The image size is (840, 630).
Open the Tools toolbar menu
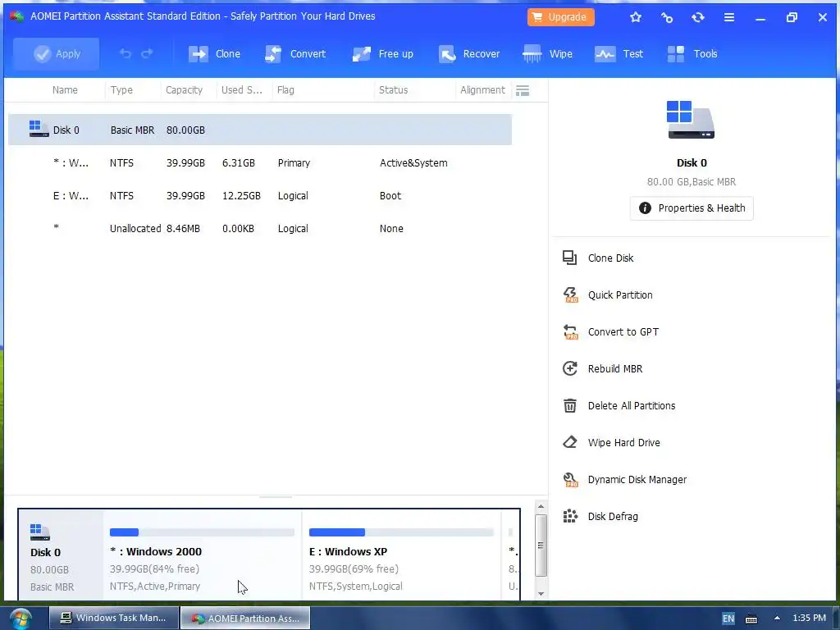tap(692, 53)
